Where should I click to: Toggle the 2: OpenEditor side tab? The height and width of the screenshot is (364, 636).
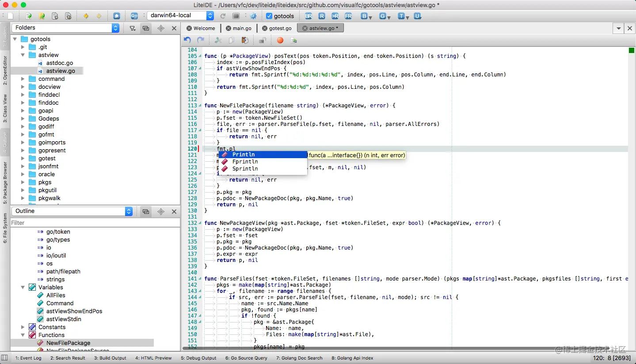tap(5, 70)
